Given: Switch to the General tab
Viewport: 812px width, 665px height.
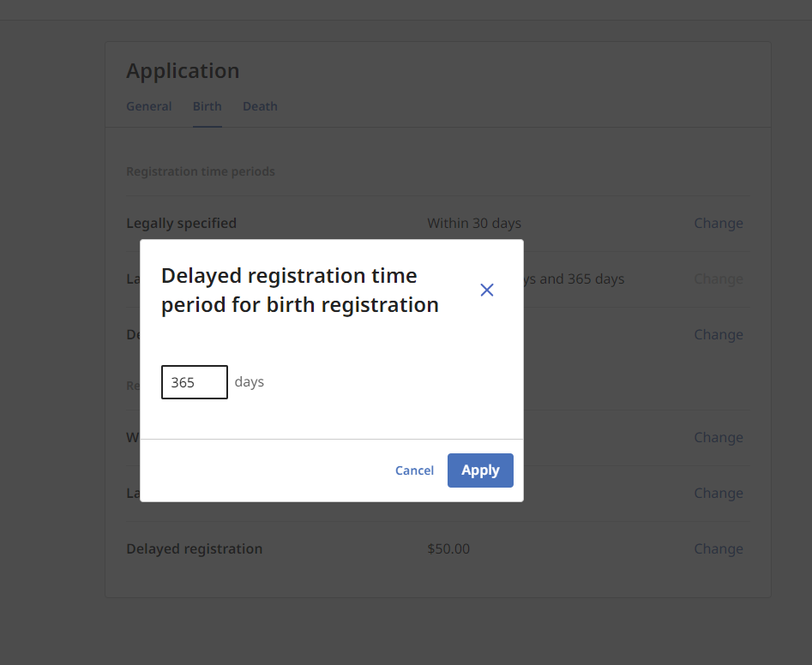Looking at the screenshot, I should click(148, 105).
